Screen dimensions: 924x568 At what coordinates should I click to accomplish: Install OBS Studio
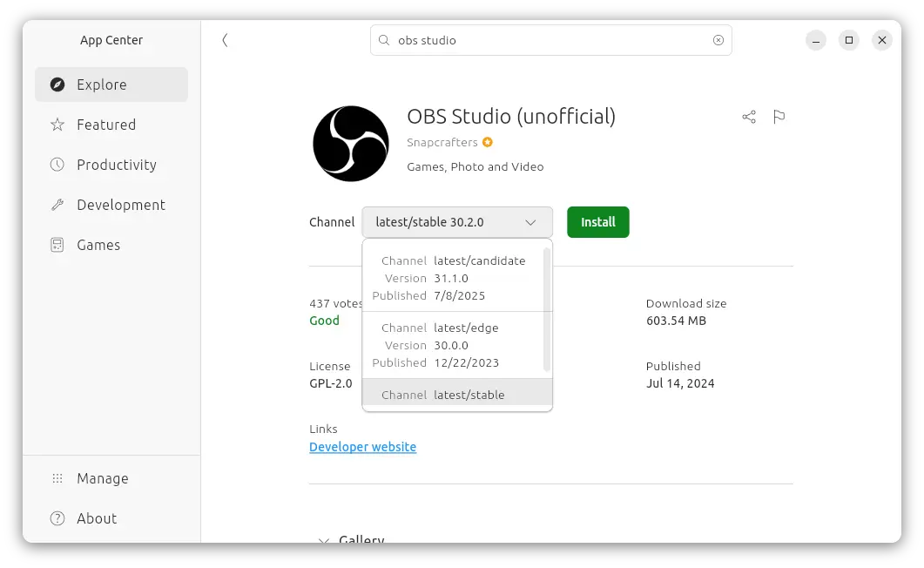pyautogui.click(x=598, y=222)
